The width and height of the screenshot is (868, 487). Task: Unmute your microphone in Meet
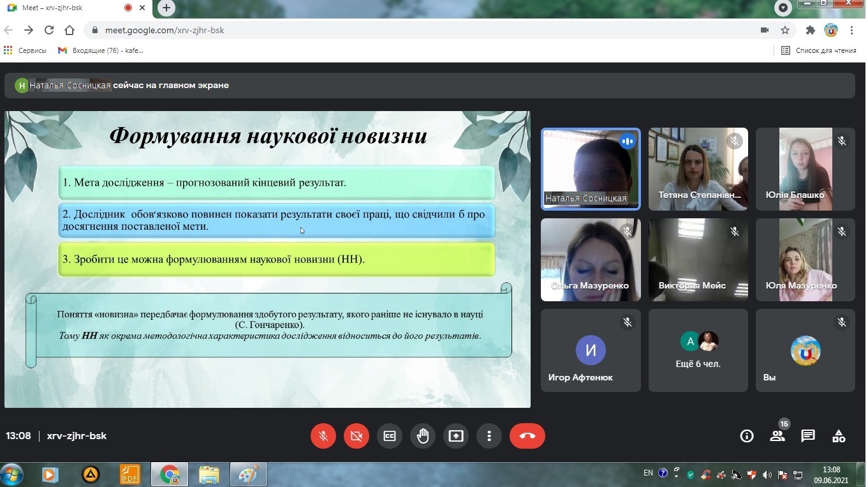coord(323,436)
